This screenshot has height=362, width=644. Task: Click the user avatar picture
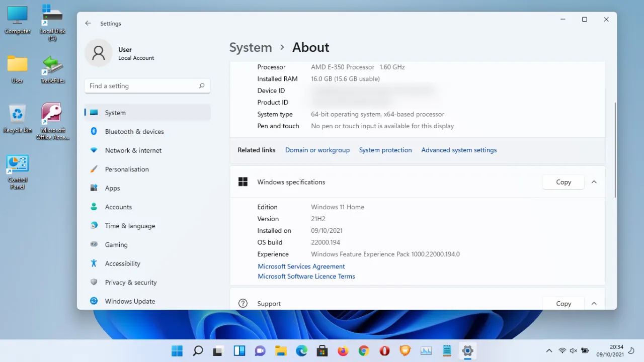click(99, 53)
